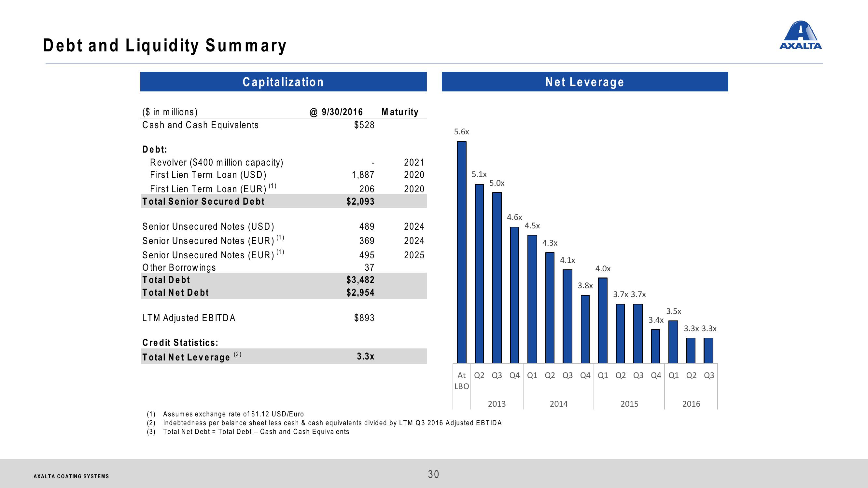Select the 206 EUR term loan value
This screenshot has height=488, width=868.
click(367, 189)
